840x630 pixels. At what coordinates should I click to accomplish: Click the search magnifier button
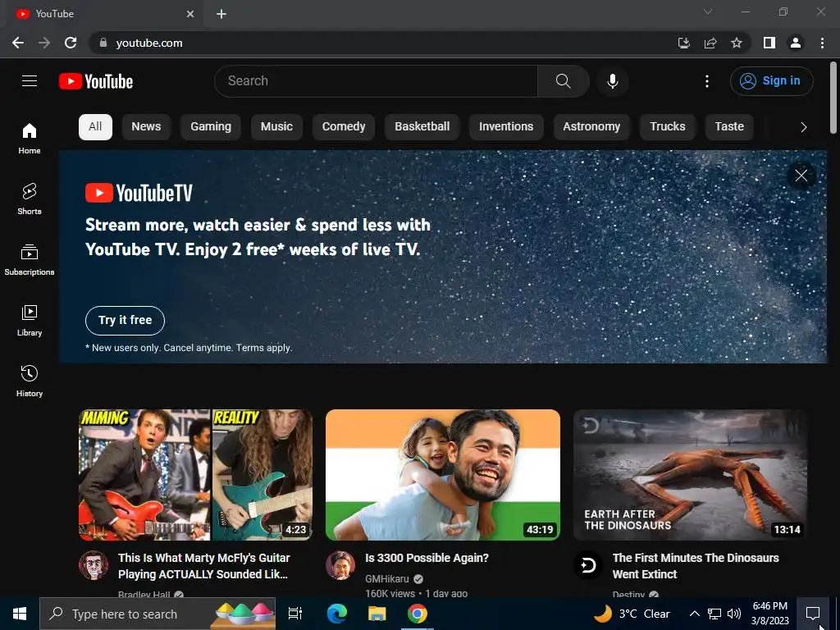(x=563, y=81)
